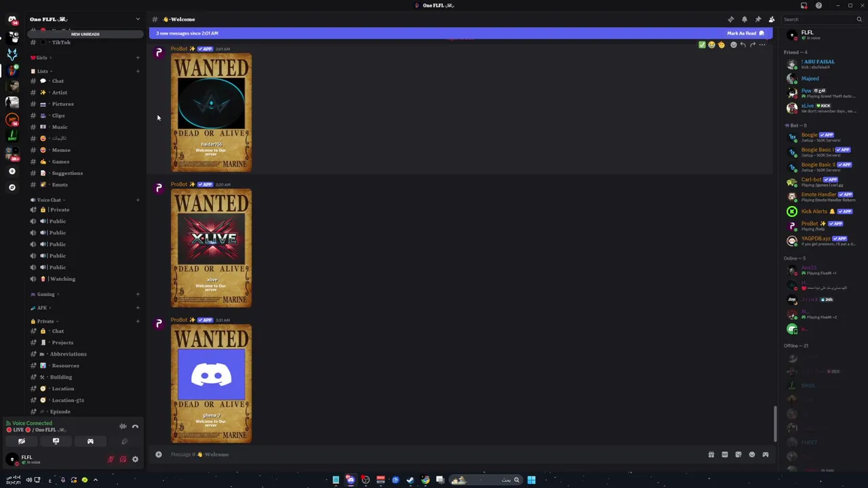Open the gift icon in the message bar
Image resolution: width=868 pixels, height=488 pixels.
(711, 455)
